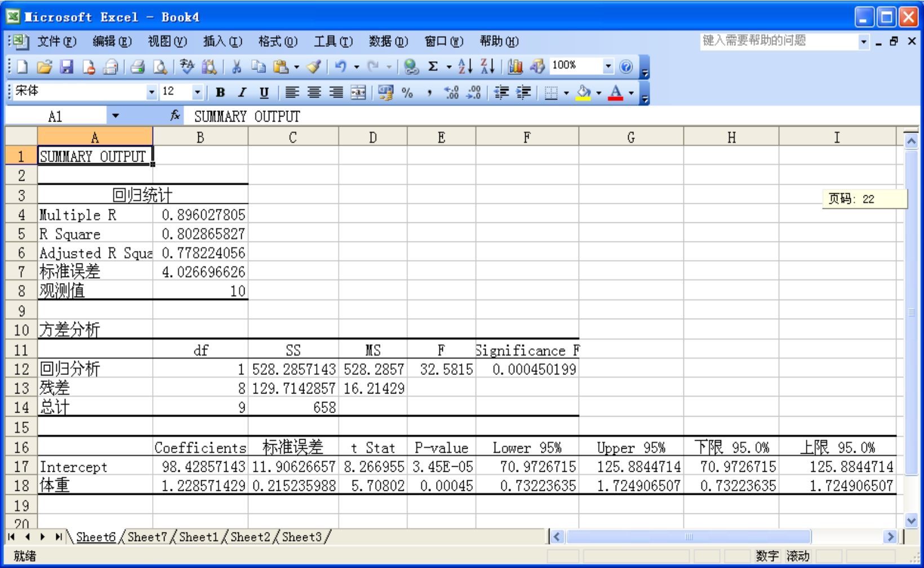Increase the cell indent
924x568 pixels.
[x=523, y=92]
